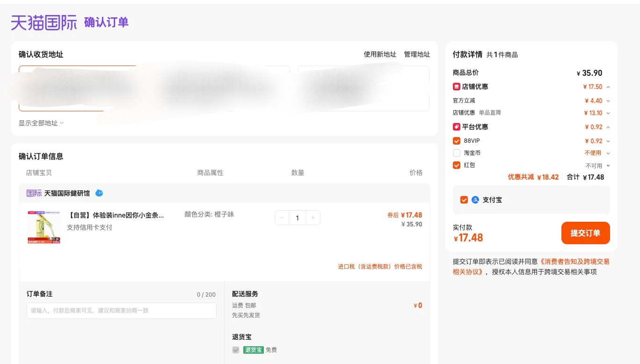Click the green 退货宝 badge
This screenshot has width=640, height=364.
coord(254,350)
